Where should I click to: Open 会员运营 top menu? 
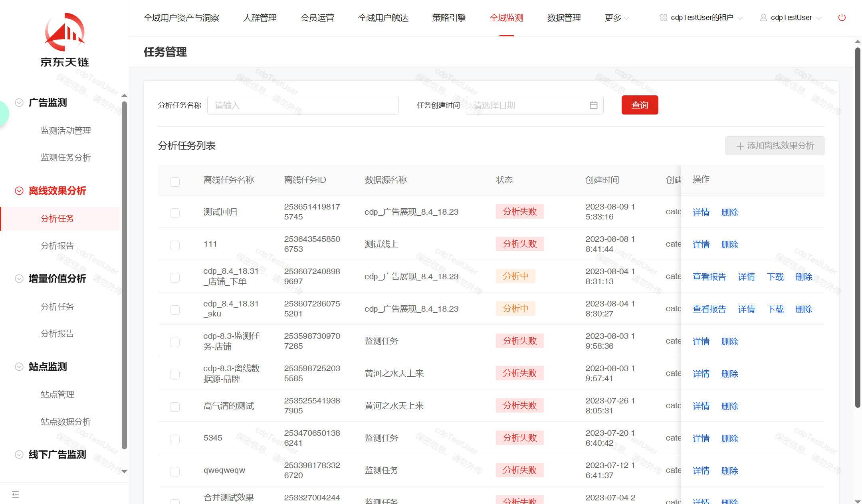point(317,18)
